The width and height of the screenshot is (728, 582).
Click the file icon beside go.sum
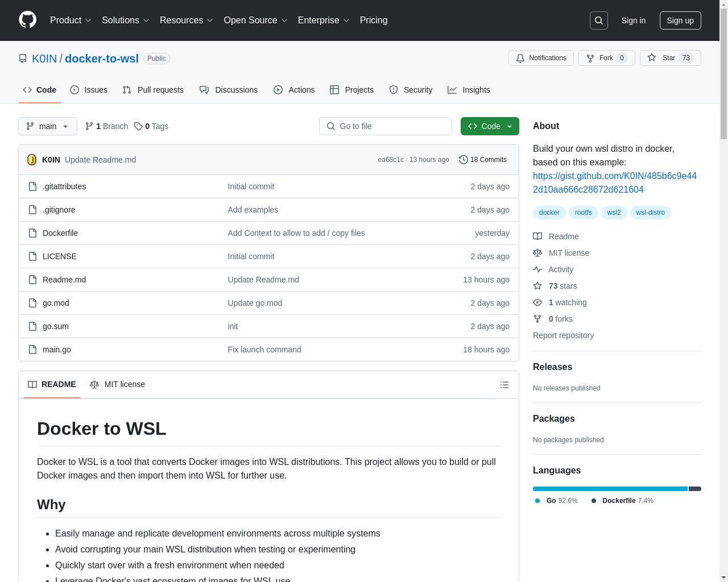32,326
